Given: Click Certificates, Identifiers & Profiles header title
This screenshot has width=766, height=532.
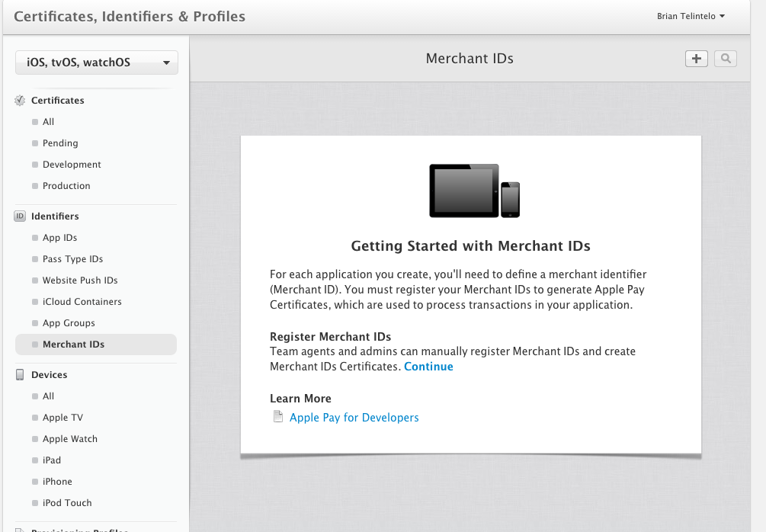Looking at the screenshot, I should [130, 16].
